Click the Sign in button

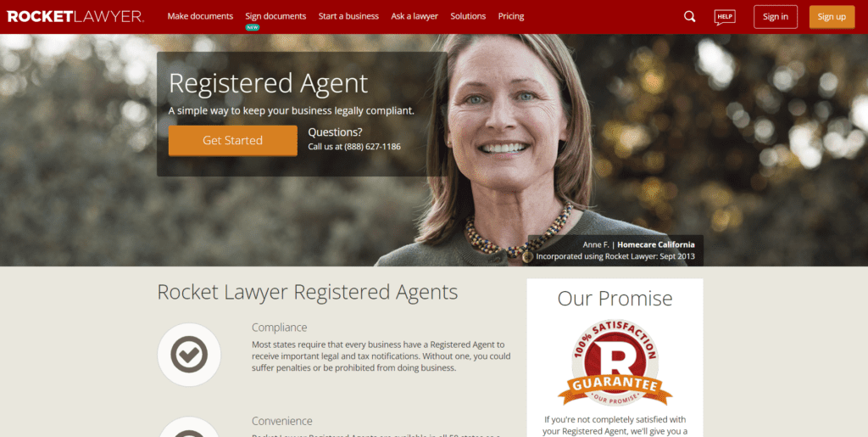point(776,17)
